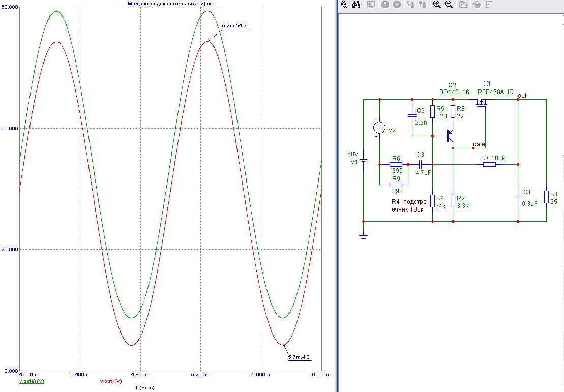Click the 5.2m,54.3 peak data tag

pyautogui.click(x=234, y=25)
